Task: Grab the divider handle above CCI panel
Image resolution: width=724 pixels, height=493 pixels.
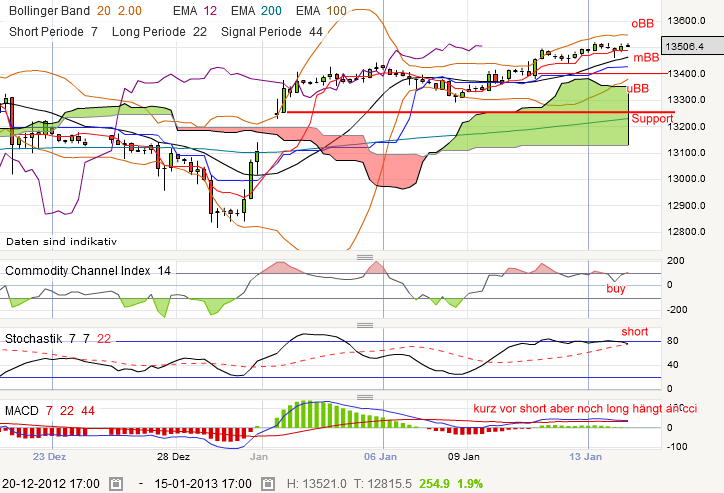Action: tap(365, 257)
